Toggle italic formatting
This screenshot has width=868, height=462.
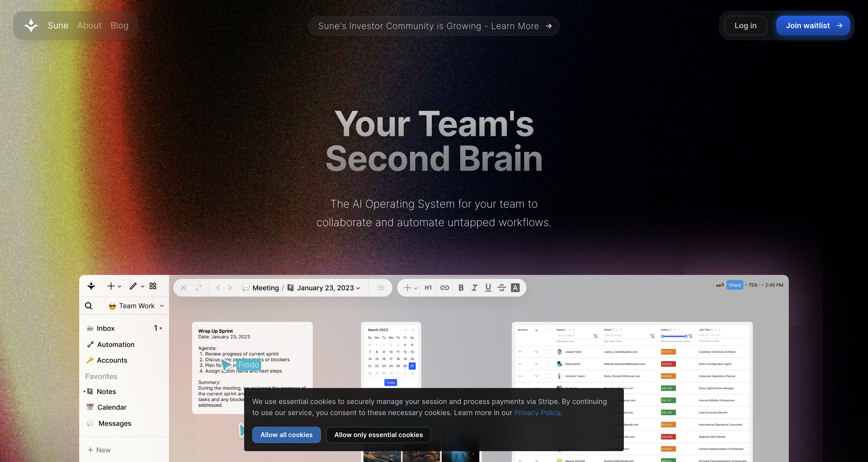(474, 288)
